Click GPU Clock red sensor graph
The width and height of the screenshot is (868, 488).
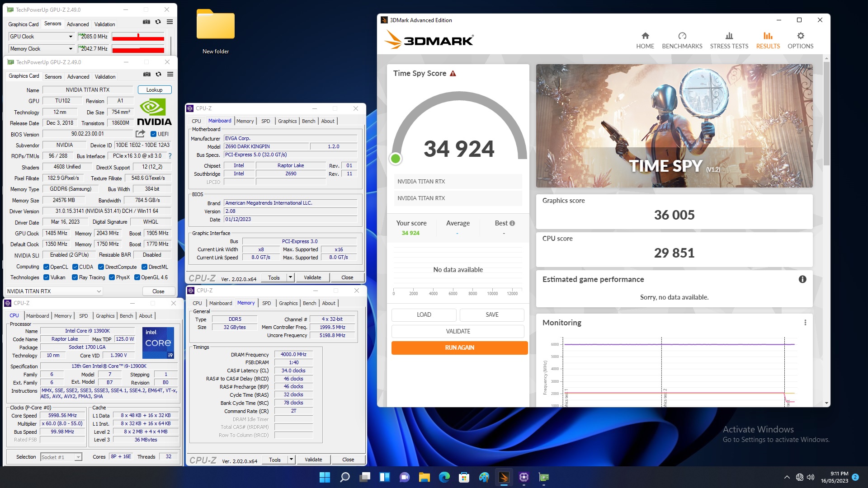138,37
